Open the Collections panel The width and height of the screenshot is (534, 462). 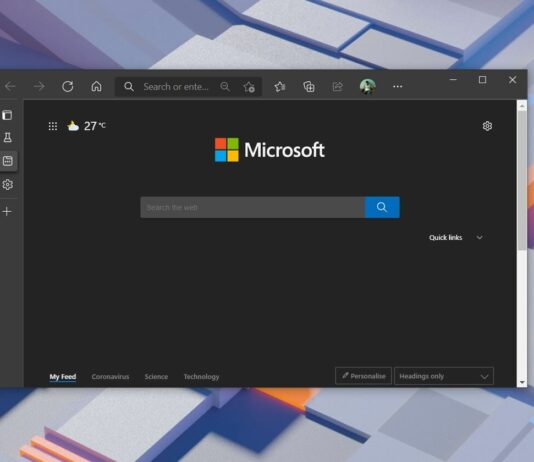tap(309, 87)
